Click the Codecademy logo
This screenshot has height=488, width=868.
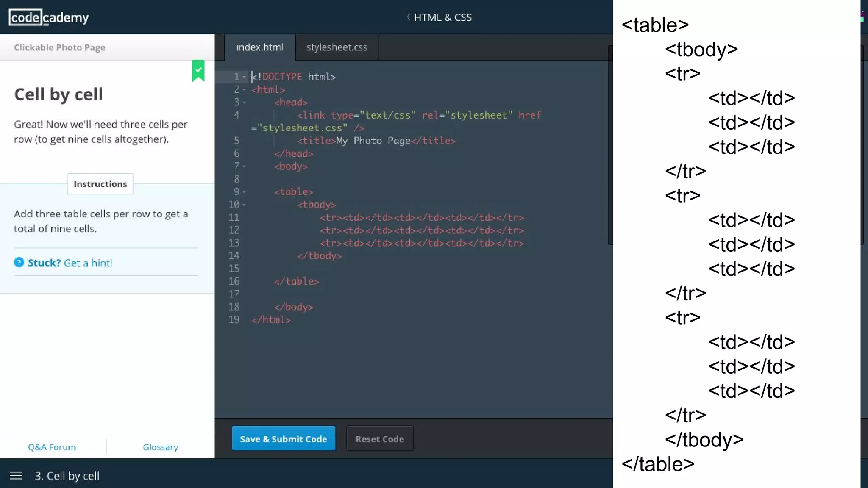click(49, 17)
